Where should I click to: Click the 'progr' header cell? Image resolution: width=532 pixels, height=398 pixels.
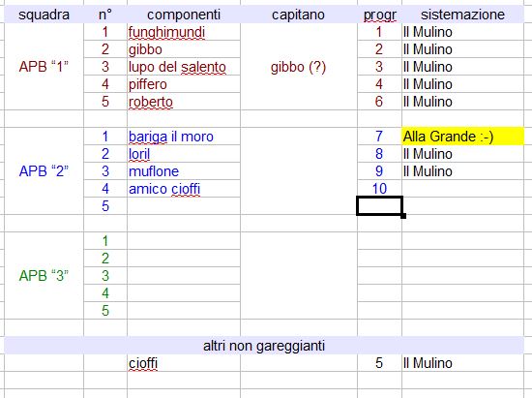379,15
